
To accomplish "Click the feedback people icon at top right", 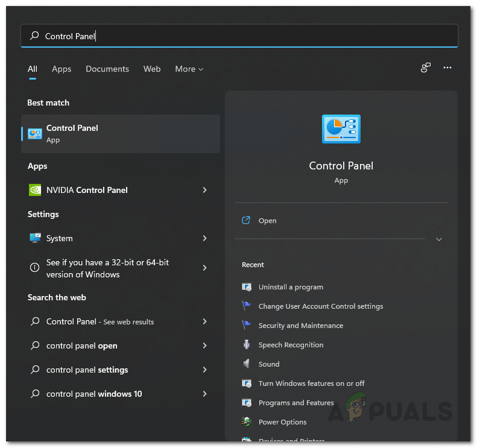I will coord(426,68).
